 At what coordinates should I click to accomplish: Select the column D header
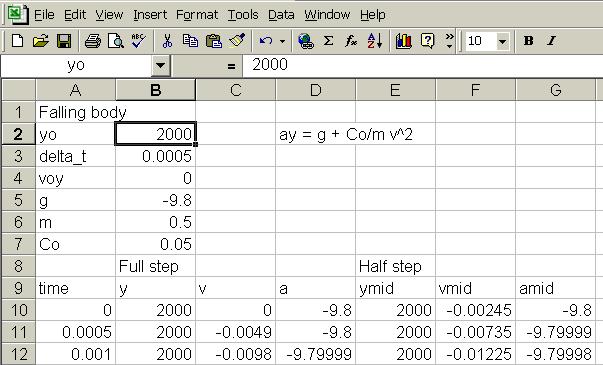(316, 90)
